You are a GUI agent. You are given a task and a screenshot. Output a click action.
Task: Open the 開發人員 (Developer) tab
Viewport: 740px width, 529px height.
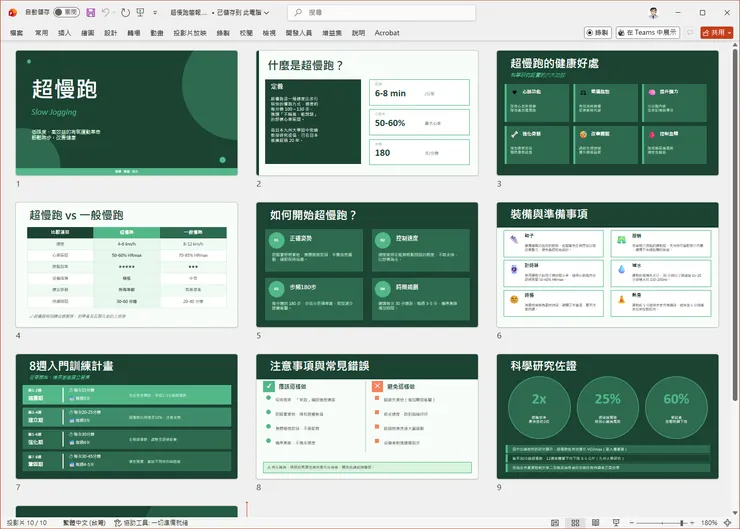coord(299,33)
